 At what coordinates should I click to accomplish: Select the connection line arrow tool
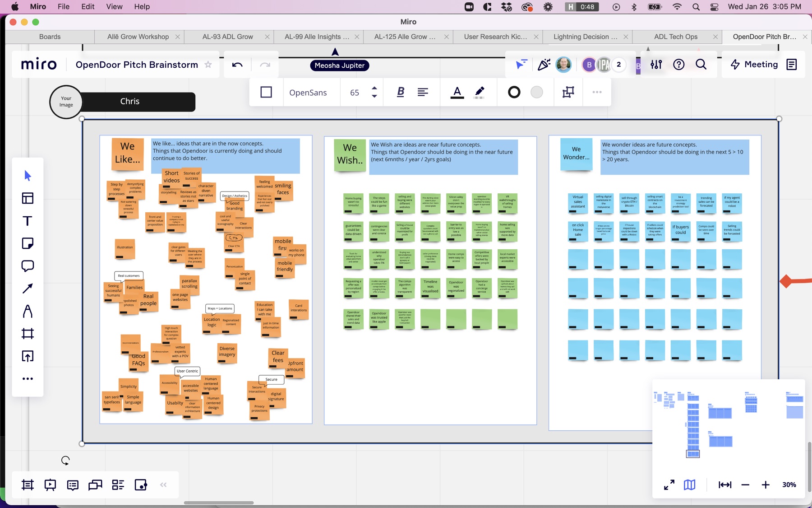[28, 289]
